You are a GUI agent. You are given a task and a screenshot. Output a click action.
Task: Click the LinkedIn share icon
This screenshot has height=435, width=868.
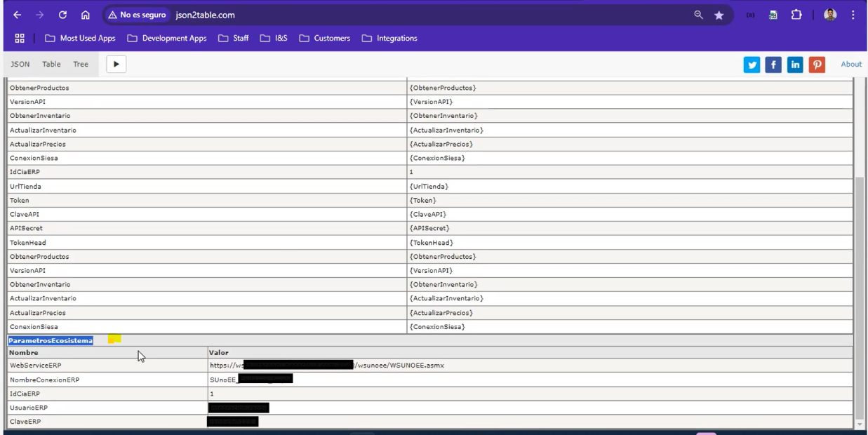(x=795, y=65)
